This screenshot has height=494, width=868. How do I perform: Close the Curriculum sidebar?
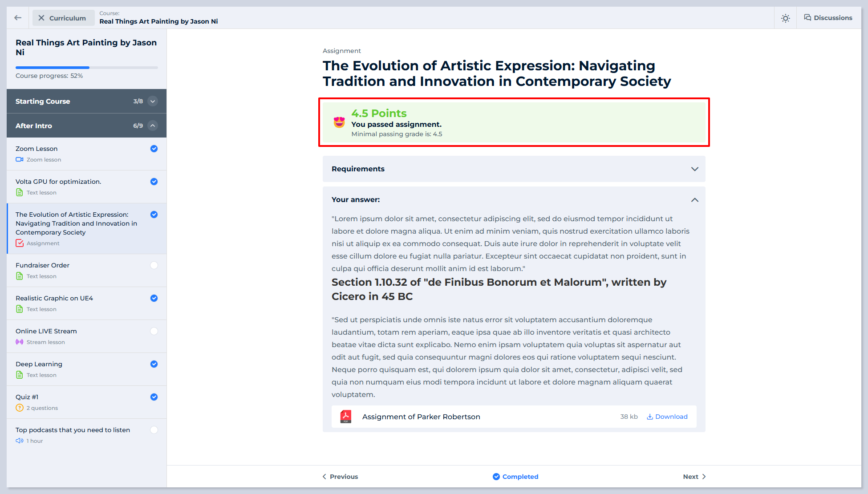click(63, 18)
